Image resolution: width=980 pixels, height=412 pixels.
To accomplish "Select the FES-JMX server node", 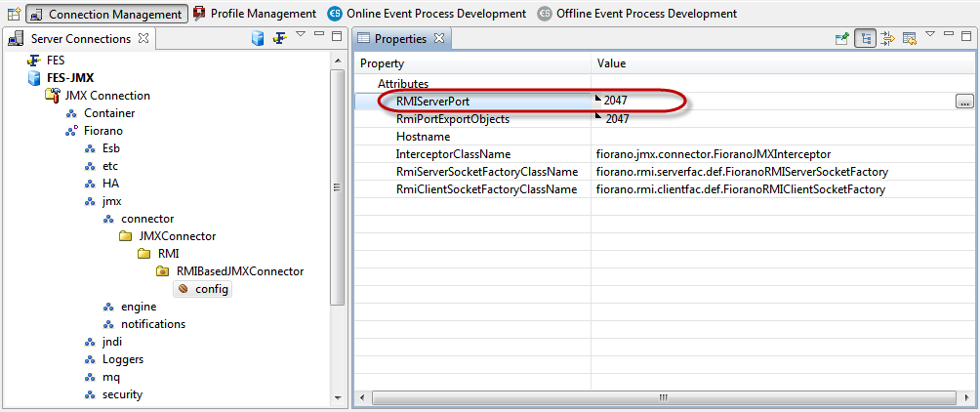I will tap(69, 78).
